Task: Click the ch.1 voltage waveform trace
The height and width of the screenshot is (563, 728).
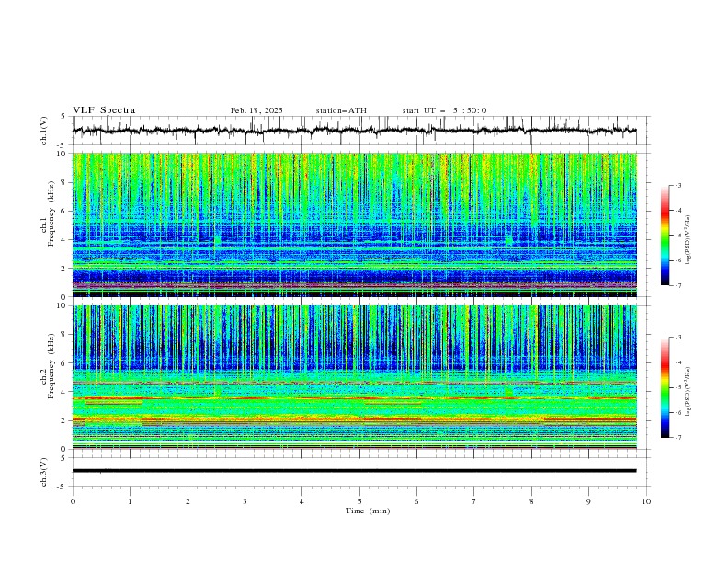Action: 354,131
